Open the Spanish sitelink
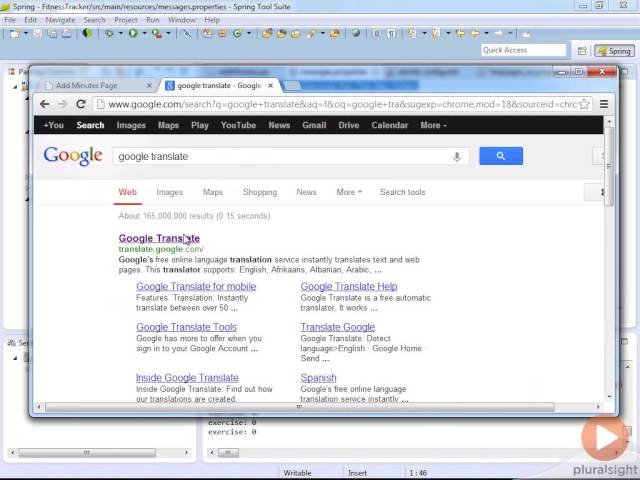 point(318,378)
